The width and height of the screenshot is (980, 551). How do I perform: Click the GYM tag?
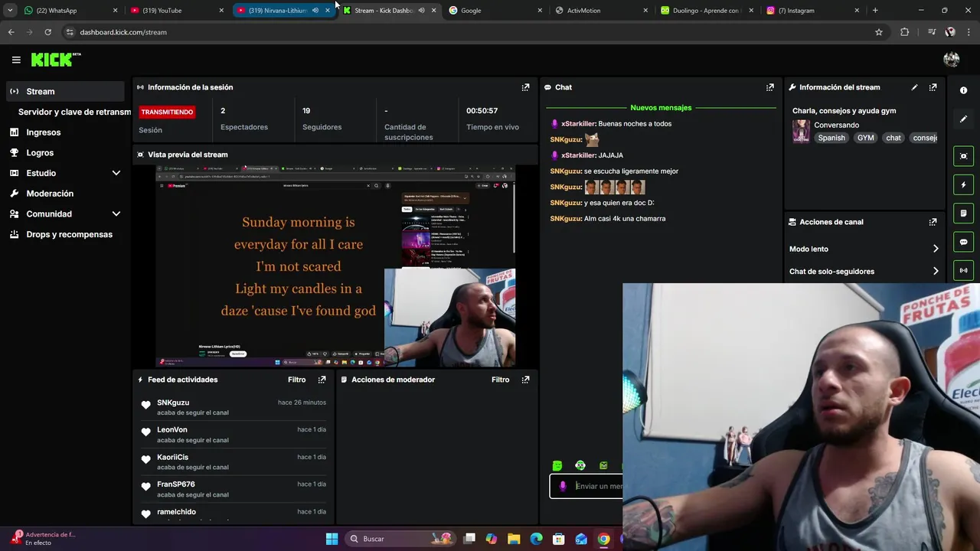865,138
